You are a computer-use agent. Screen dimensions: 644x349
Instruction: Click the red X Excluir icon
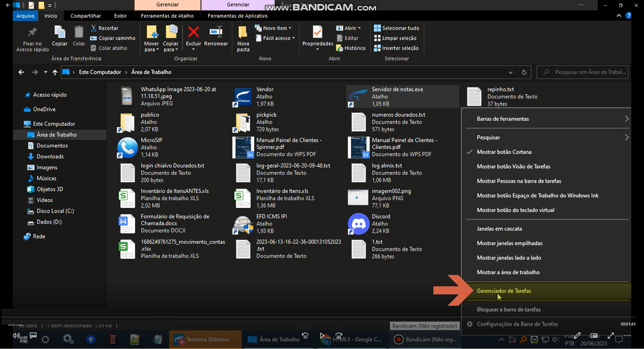(x=193, y=32)
